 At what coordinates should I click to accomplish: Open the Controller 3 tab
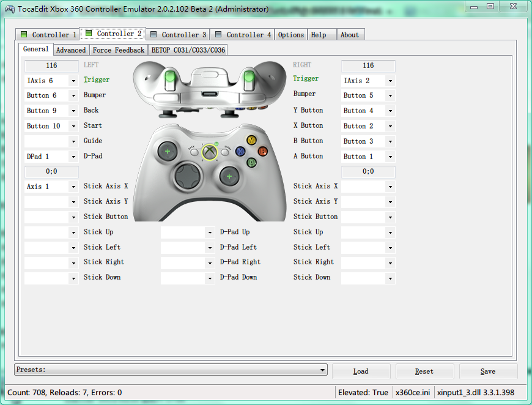pos(178,35)
